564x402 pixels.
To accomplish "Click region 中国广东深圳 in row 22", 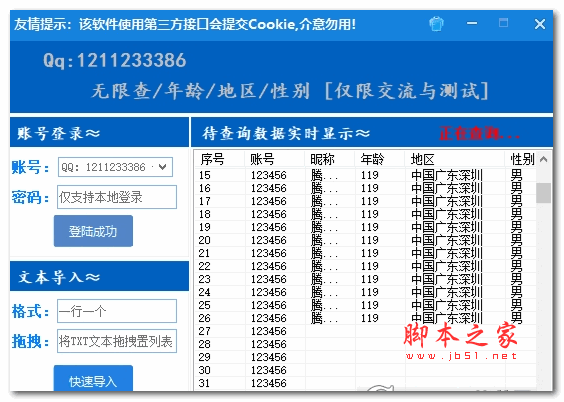I will [446, 266].
